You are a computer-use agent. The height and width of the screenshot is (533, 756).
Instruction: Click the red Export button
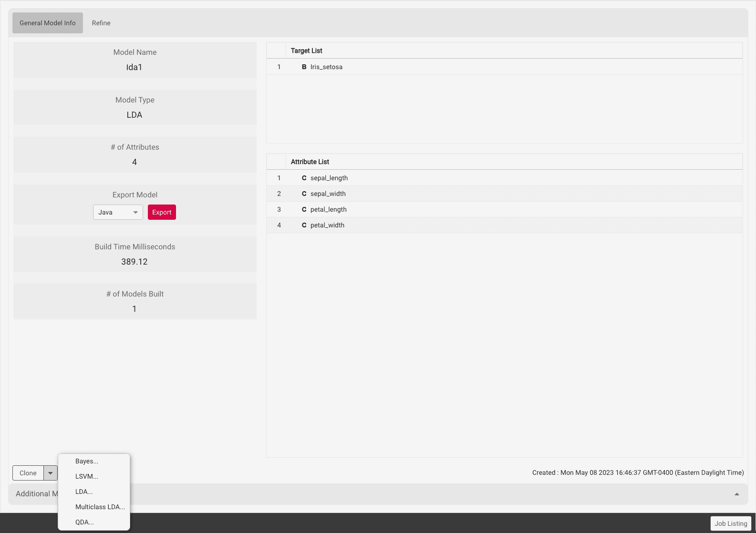pyautogui.click(x=162, y=212)
